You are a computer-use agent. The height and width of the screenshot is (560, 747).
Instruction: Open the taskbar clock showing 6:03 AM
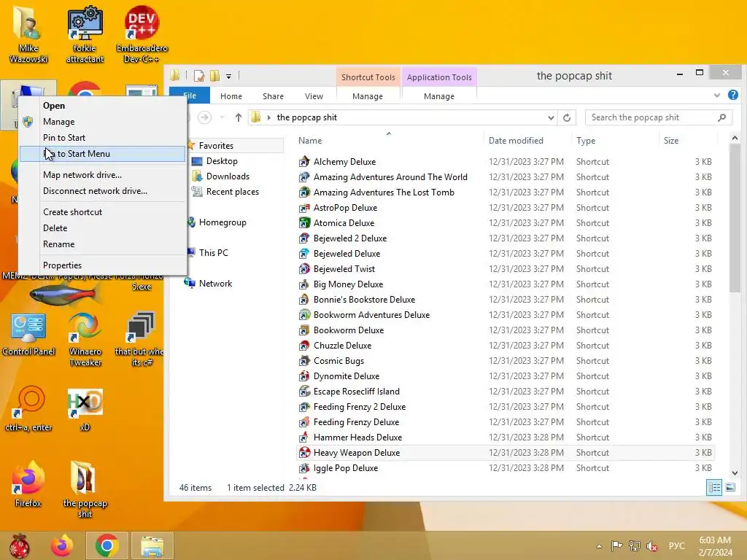(715, 546)
